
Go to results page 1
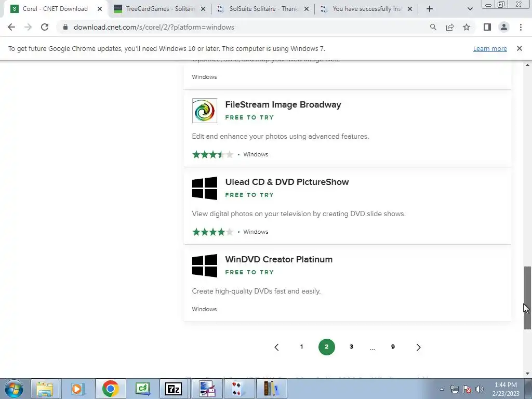click(x=301, y=347)
